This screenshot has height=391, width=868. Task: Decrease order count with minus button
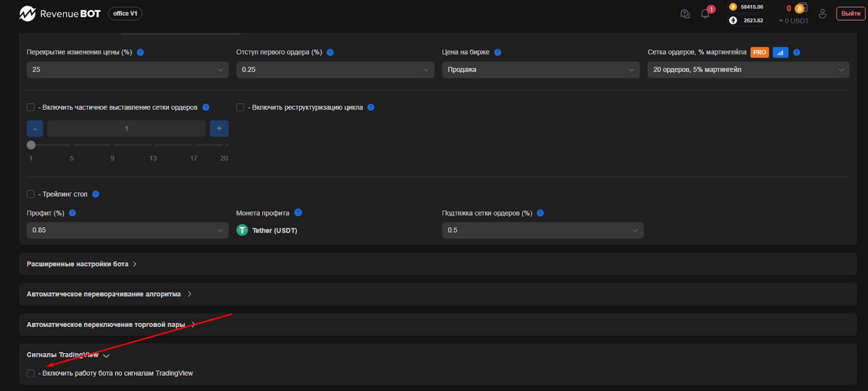[35, 129]
